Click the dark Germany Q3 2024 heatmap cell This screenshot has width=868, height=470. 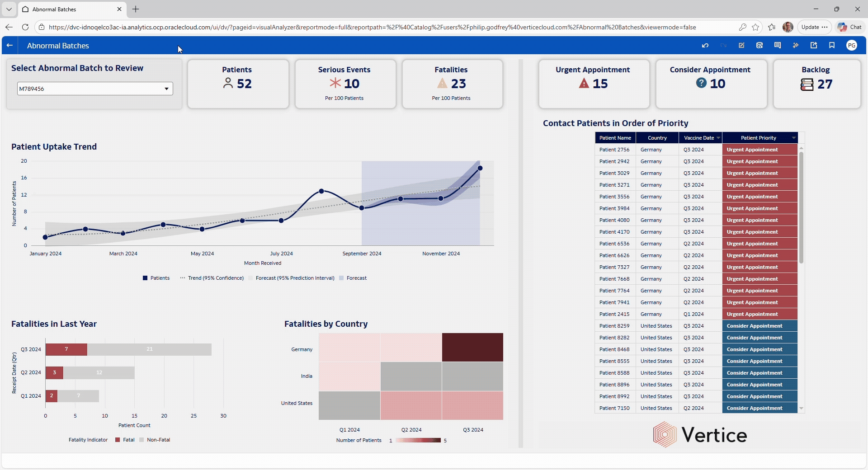point(472,347)
